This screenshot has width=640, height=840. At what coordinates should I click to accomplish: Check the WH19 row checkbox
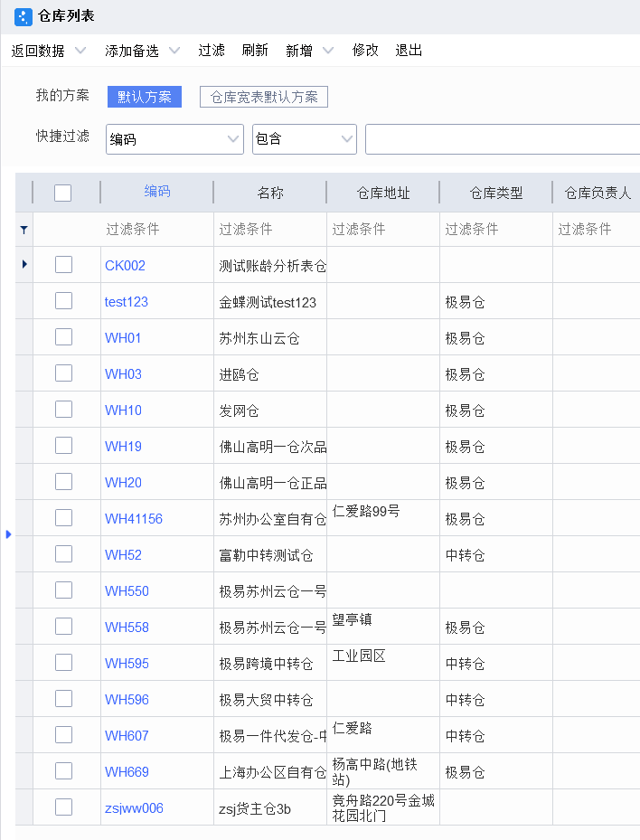pos(64,446)
